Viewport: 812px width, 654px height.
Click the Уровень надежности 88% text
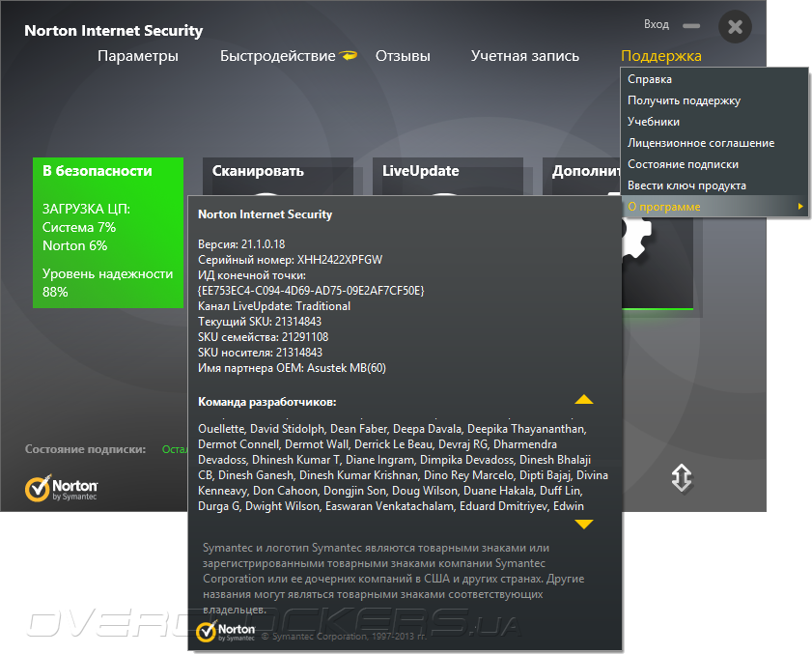click(x=108, y=283)
